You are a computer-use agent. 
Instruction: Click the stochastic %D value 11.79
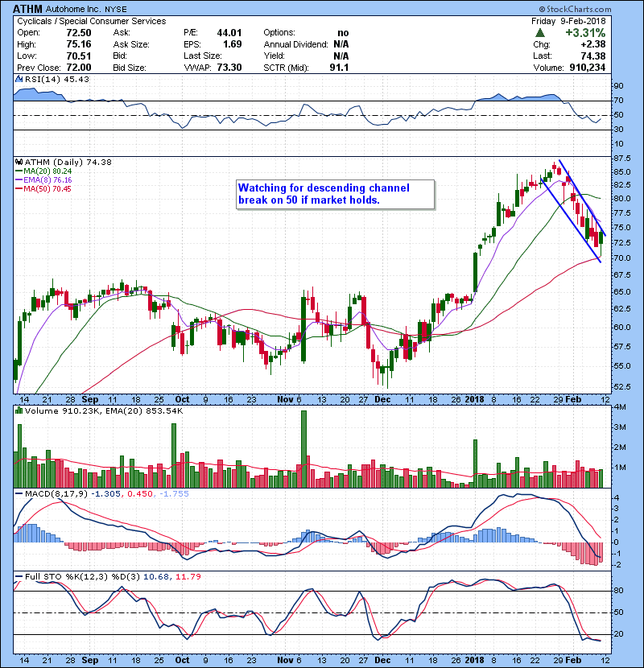pyautogui.click(x=188, y=577)
